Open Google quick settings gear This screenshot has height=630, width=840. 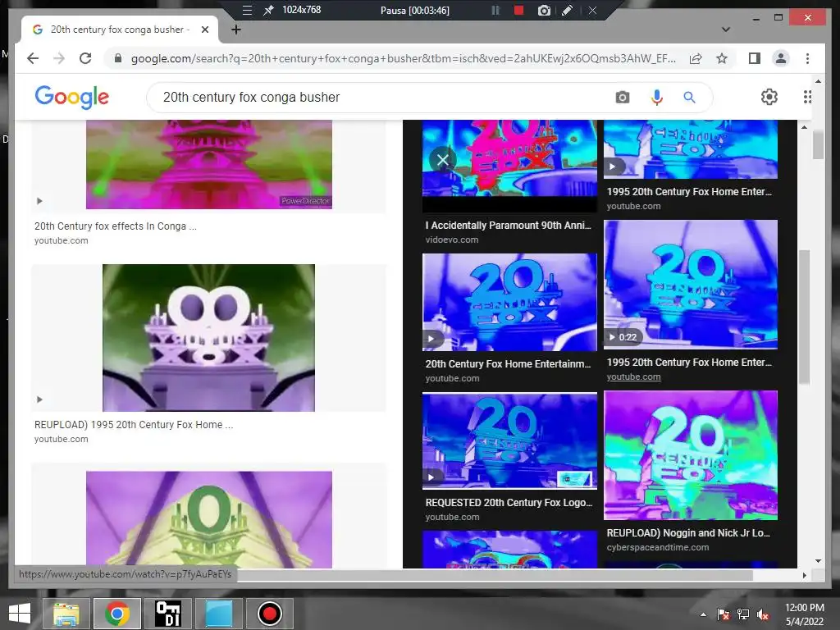pos(769,97)
